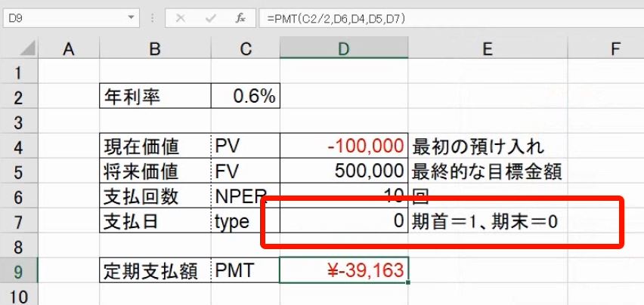Select row 2 header

click(x=18, y=97)
